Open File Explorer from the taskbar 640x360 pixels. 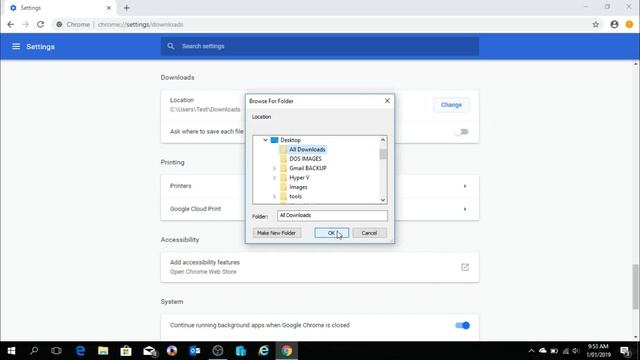coord(103,351)
